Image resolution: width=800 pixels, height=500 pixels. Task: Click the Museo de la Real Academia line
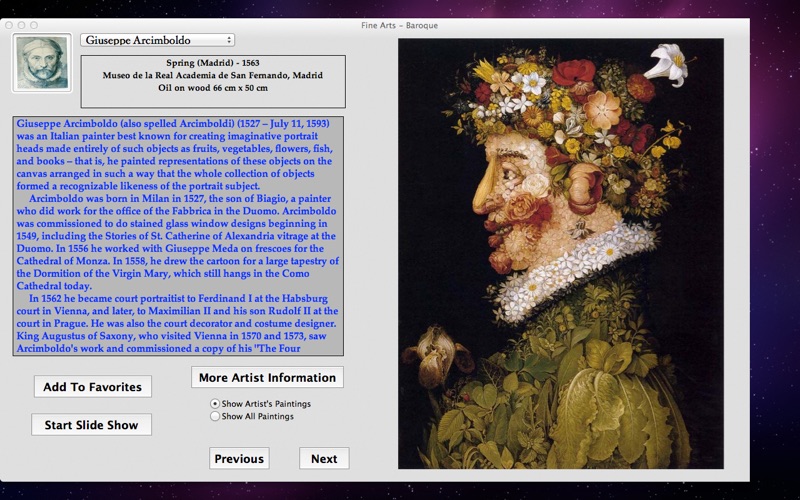[x=212, y=75]
